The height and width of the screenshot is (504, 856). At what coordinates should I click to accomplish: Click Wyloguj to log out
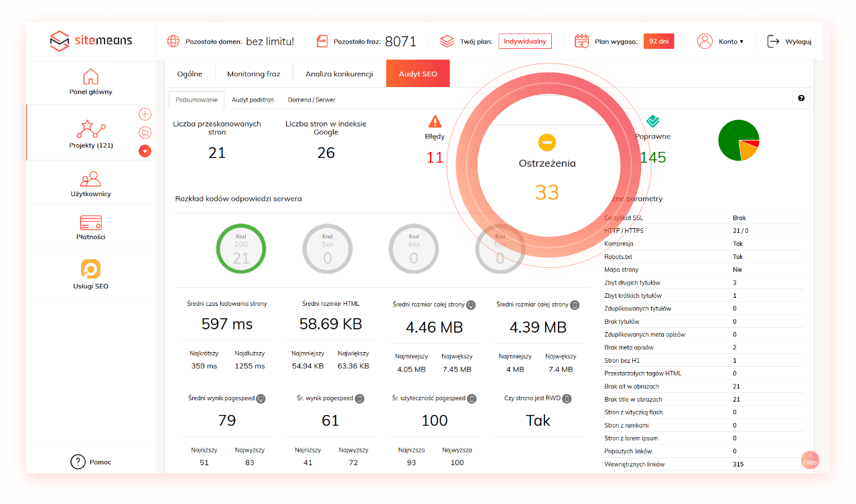(790, 41)
